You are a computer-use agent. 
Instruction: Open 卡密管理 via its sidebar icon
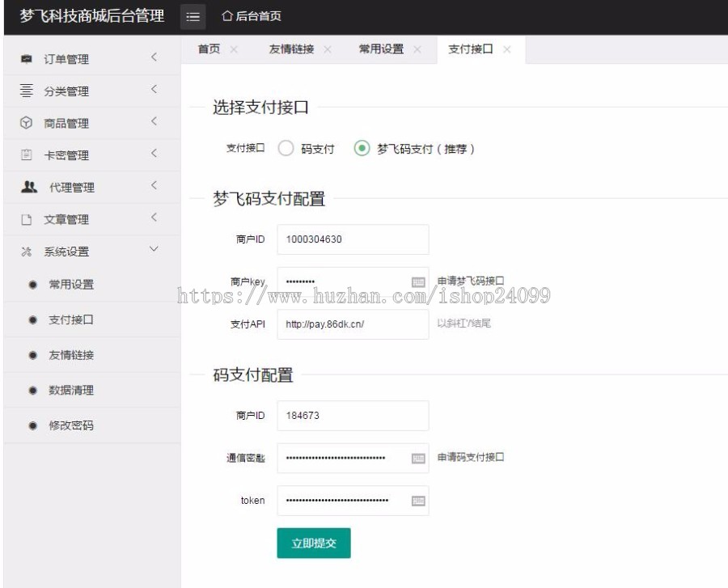tap(28, 154)
